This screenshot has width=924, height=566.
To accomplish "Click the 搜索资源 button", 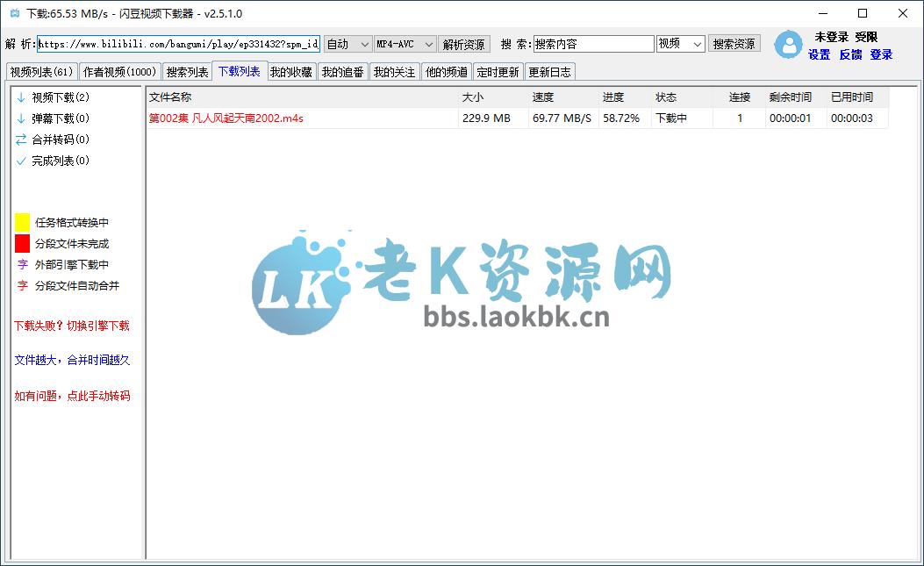I will 734,44.
